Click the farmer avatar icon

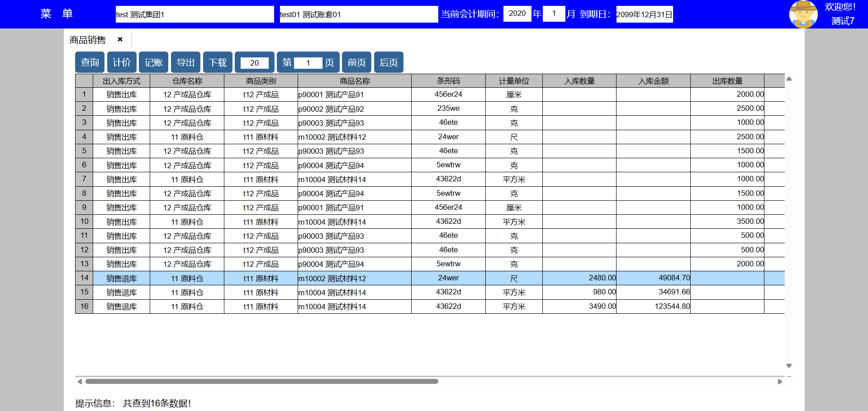click(803, 14)
